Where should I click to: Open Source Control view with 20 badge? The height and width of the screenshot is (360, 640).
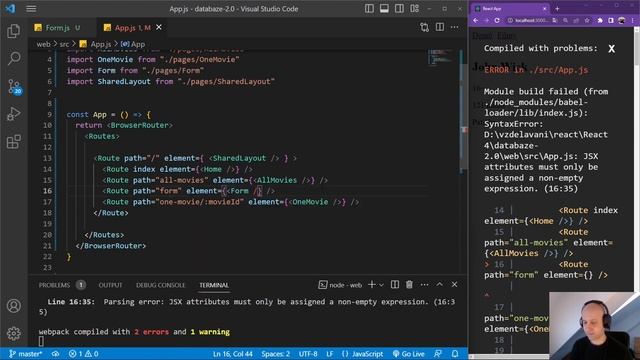(14, 87)
